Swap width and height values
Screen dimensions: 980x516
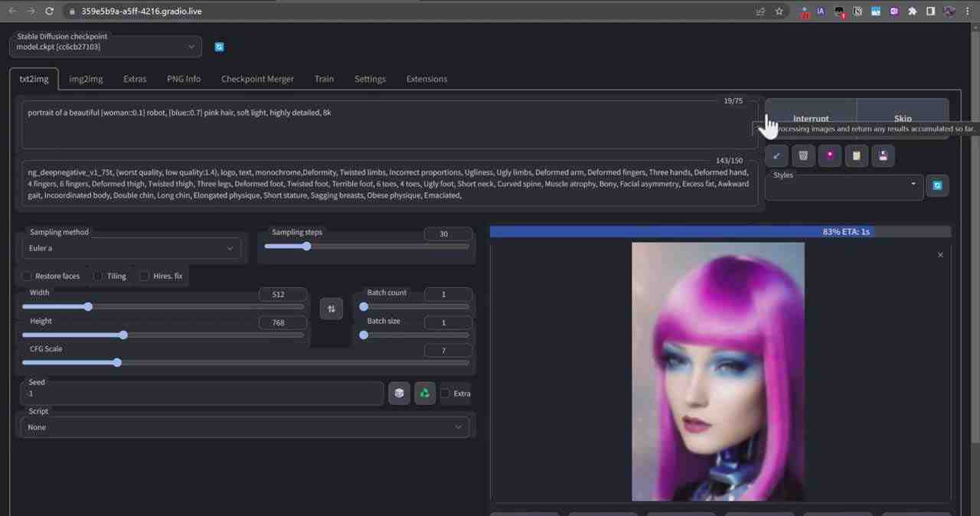tap(331, 309)
